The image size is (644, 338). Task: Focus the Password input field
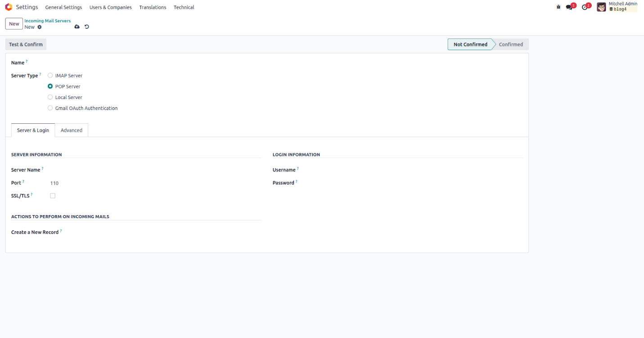click(414, 183)
